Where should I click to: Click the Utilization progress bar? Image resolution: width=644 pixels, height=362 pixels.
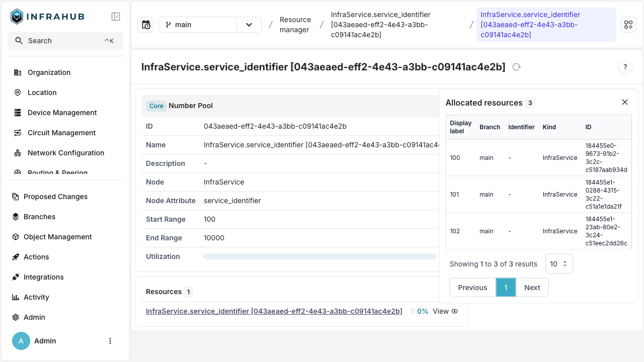pos(320,256)
